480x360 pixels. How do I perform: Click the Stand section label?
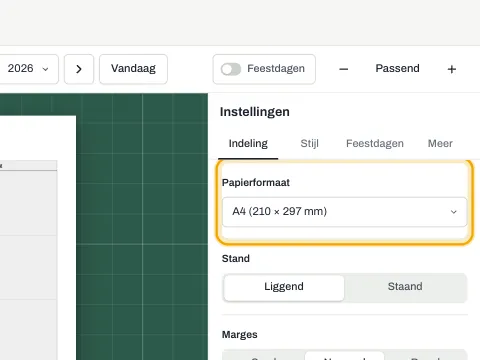(236, 259)
